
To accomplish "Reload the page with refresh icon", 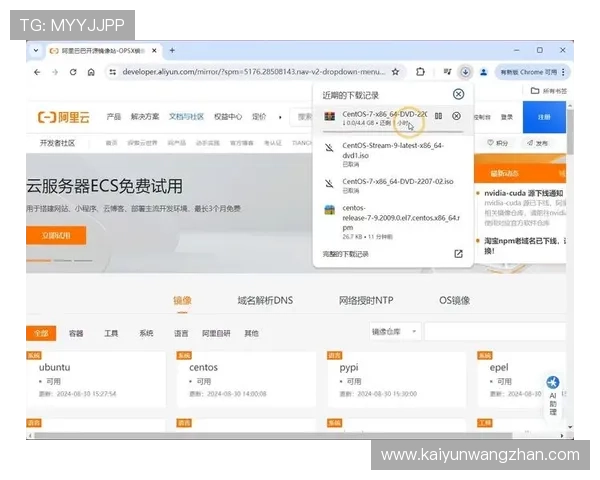I will click(73, 72).
